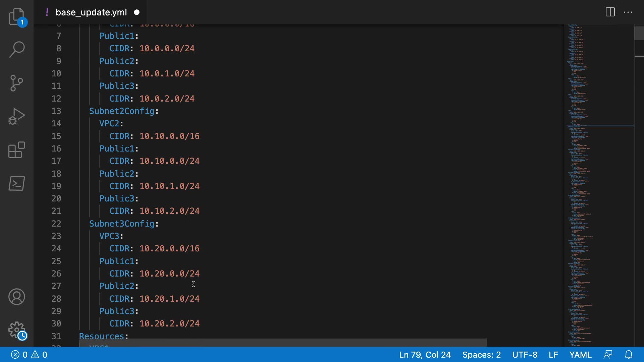Screen dimensions: 644x362
Task: Select YAML language mode
Action: (580, 355)
